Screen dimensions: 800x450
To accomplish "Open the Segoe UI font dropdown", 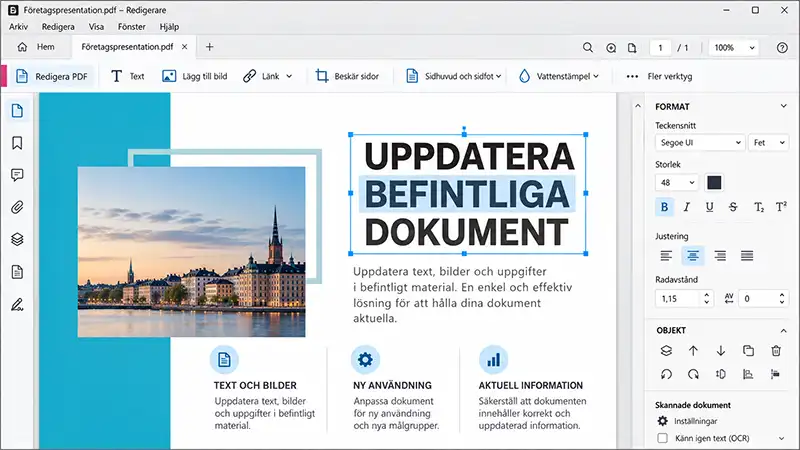I will point(700,143).
